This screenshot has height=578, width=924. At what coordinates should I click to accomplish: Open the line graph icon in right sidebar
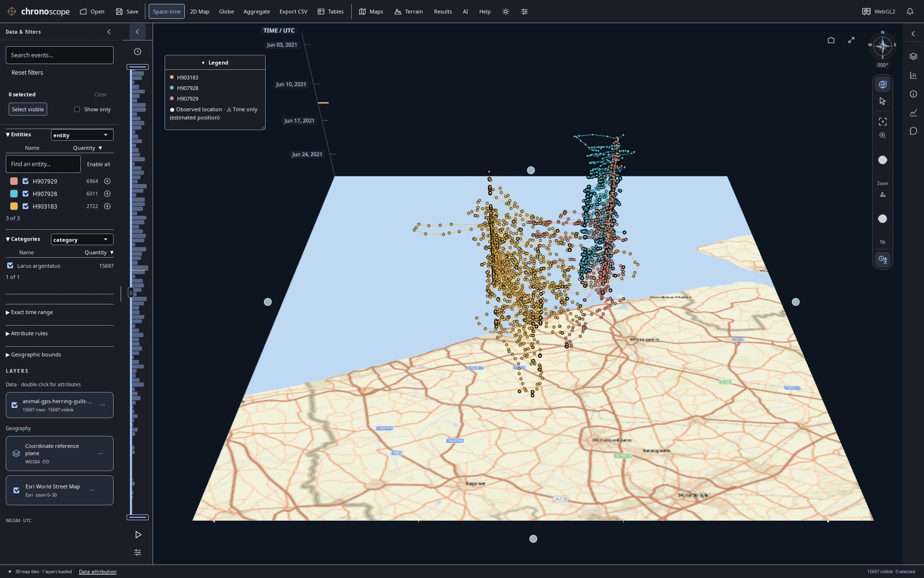(913, 113)
